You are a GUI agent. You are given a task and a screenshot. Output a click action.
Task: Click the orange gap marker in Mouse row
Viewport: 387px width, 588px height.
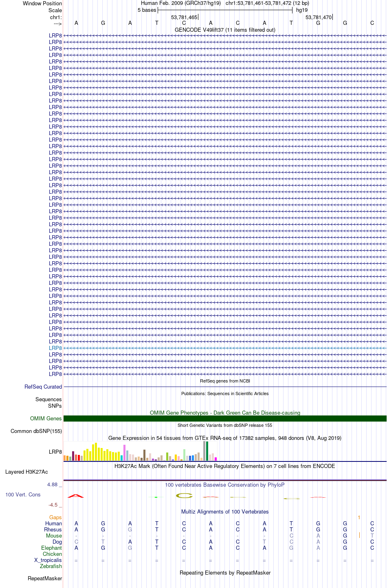(359, 535)
